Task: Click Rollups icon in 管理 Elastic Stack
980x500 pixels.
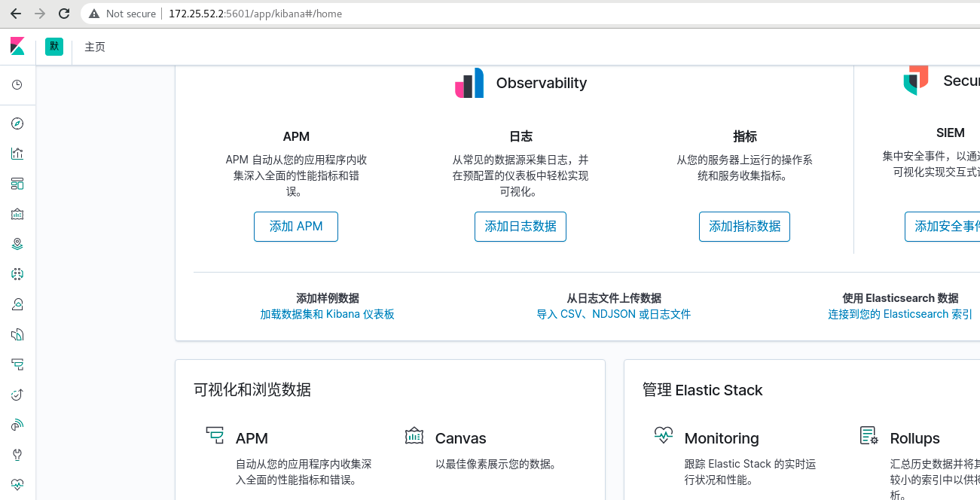Action: [869, 435]
